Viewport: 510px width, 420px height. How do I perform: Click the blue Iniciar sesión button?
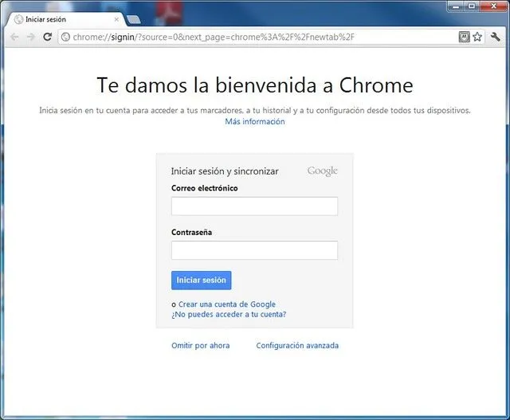[202, 280]
